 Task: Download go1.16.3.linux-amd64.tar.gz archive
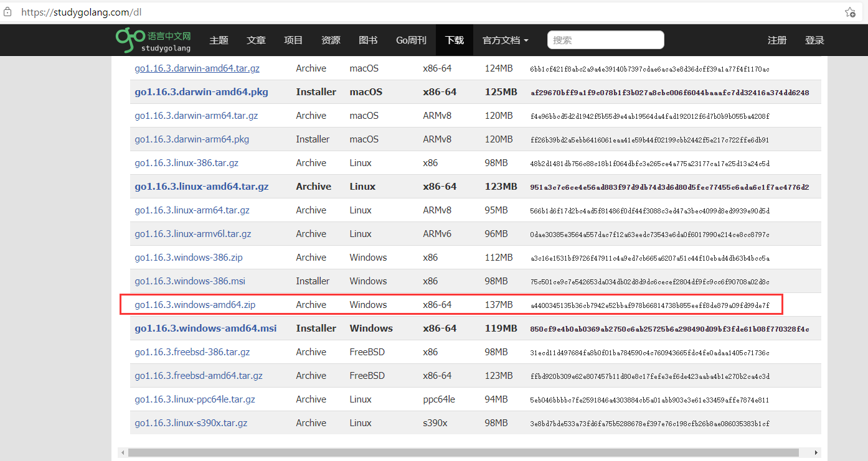pos(202,186)
